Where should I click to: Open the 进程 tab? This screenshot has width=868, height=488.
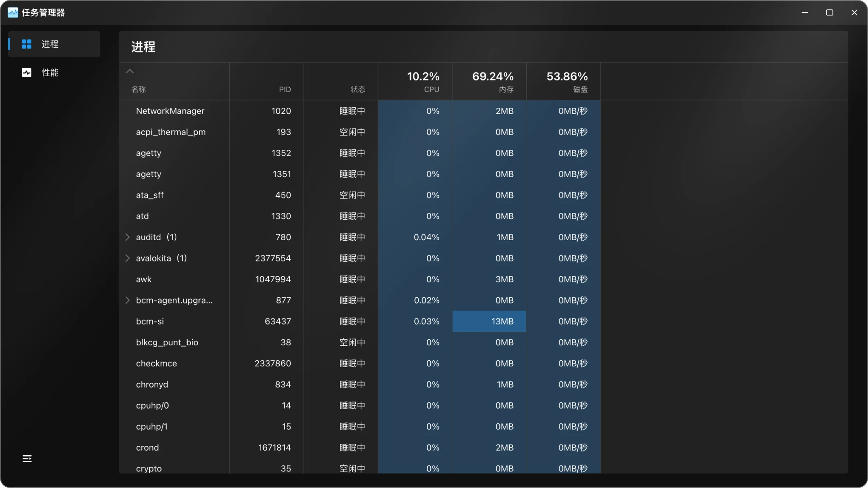pos(50,44)
